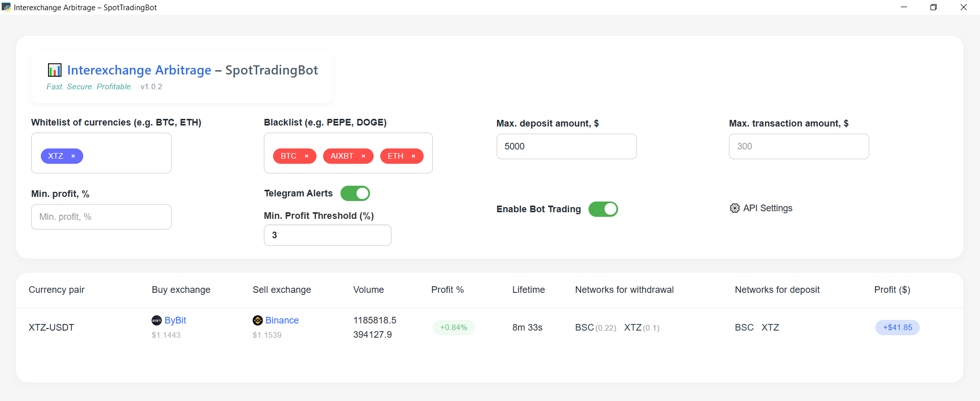
Task: Disable the Enable Bot Trading switch
Action: coord(603,209)
